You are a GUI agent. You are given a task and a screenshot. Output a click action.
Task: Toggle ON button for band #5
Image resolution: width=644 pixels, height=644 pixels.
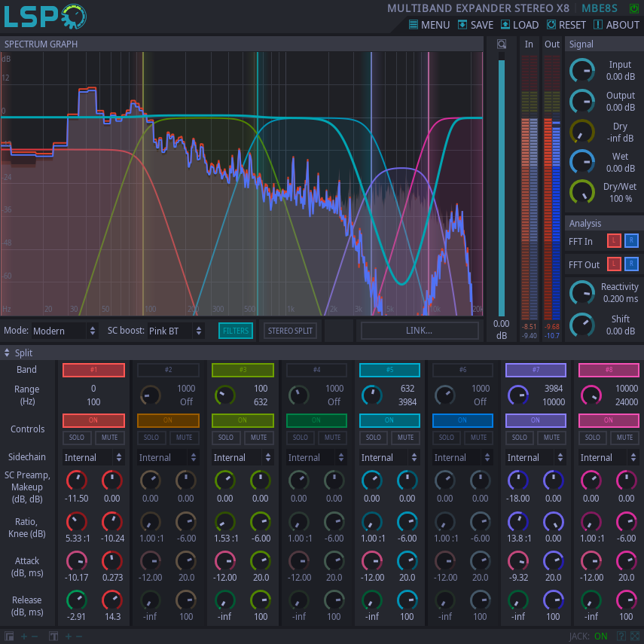point(389,420)
